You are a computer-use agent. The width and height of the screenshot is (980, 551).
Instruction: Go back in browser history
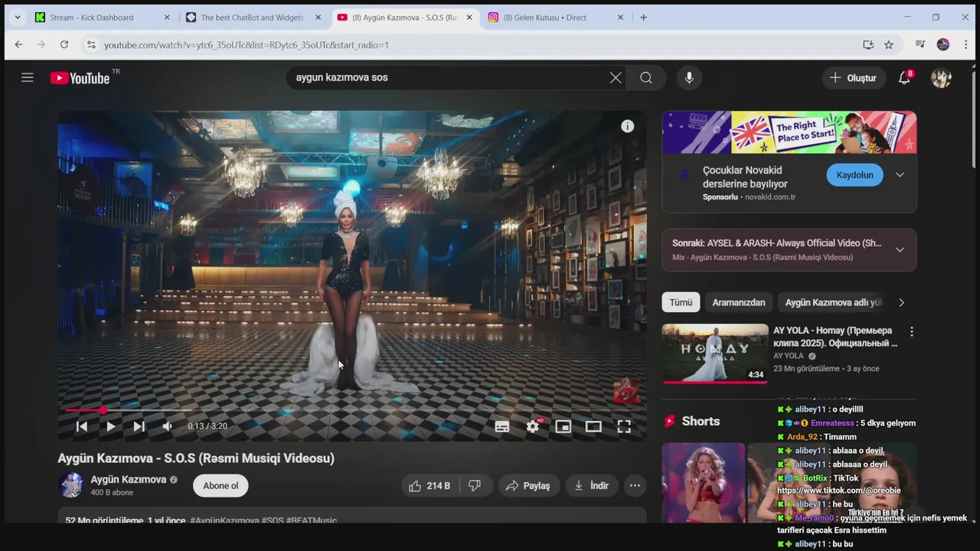(x=18, y=44)
